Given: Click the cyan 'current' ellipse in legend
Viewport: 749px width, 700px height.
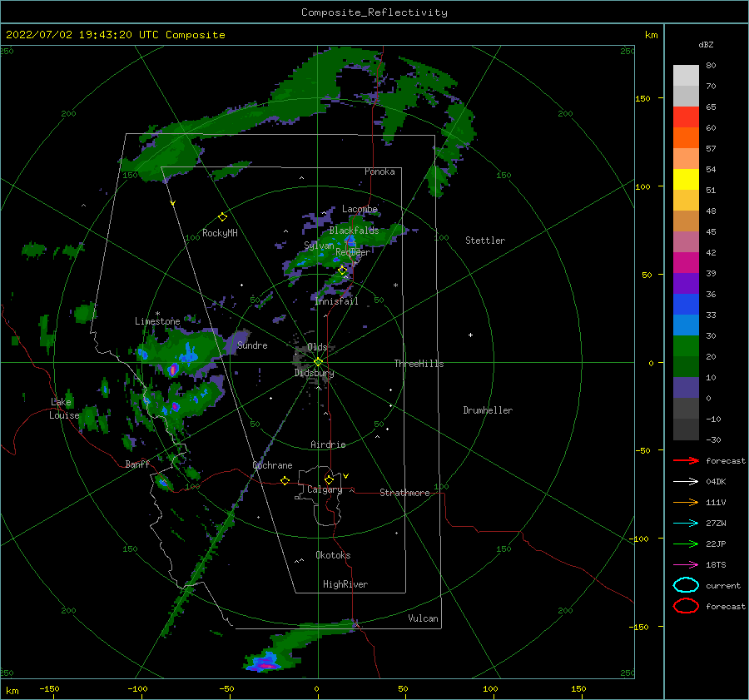Looking at the screenshot, I should click(x=686, y=585).
